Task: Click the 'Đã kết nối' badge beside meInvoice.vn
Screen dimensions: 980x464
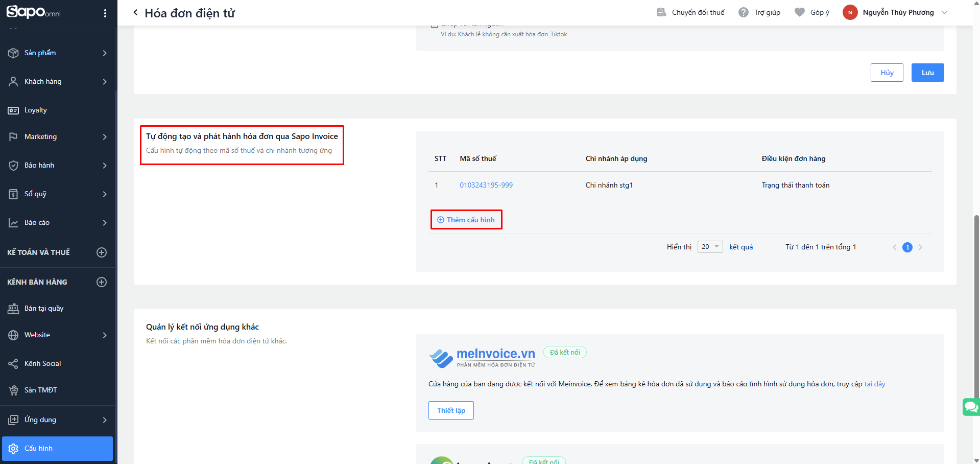Action: point(565,352)
